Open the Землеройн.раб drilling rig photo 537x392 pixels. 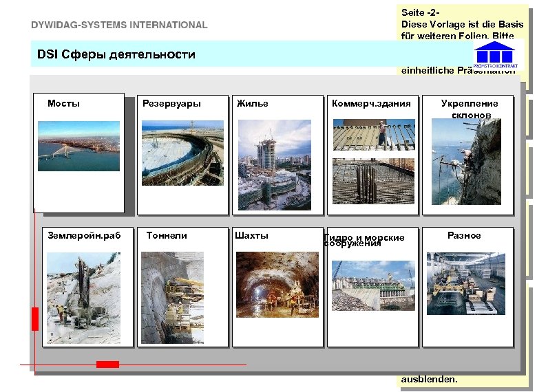pyautogui.click(x=83, y=298)
